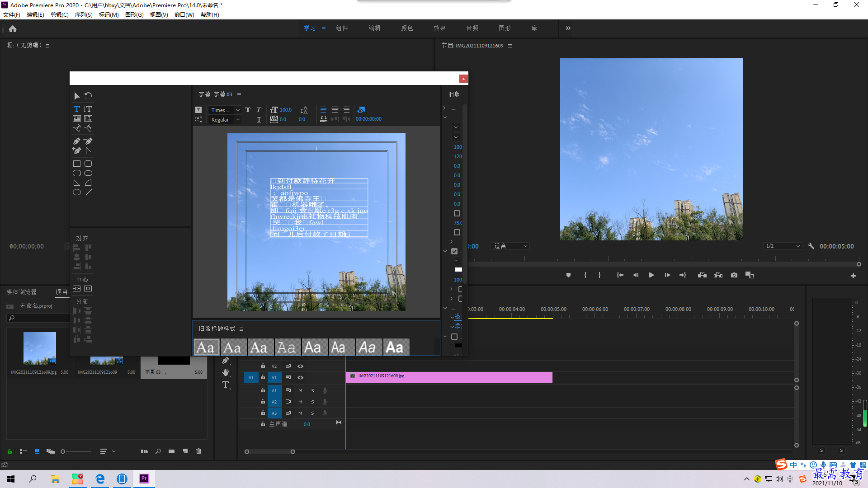This screenshot has height=488, width=868.
Task: Toggle Show Background Video eye icon
Action: 361,110
